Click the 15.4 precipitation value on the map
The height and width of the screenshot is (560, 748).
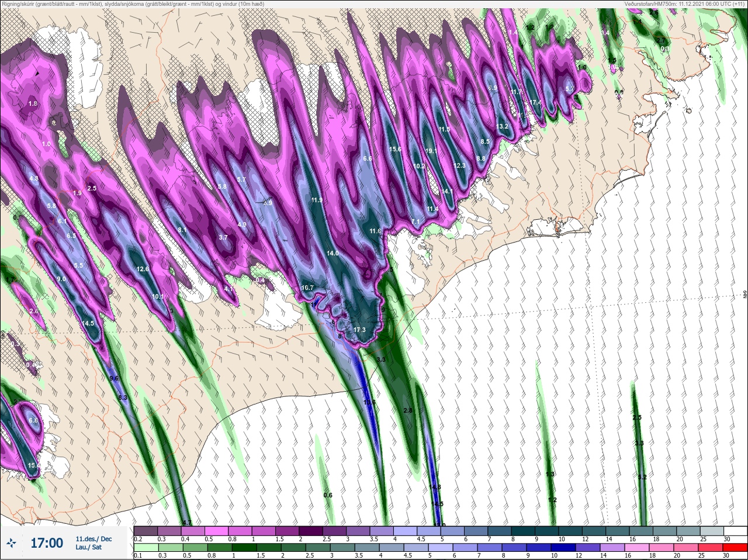(x=34, y=466)
